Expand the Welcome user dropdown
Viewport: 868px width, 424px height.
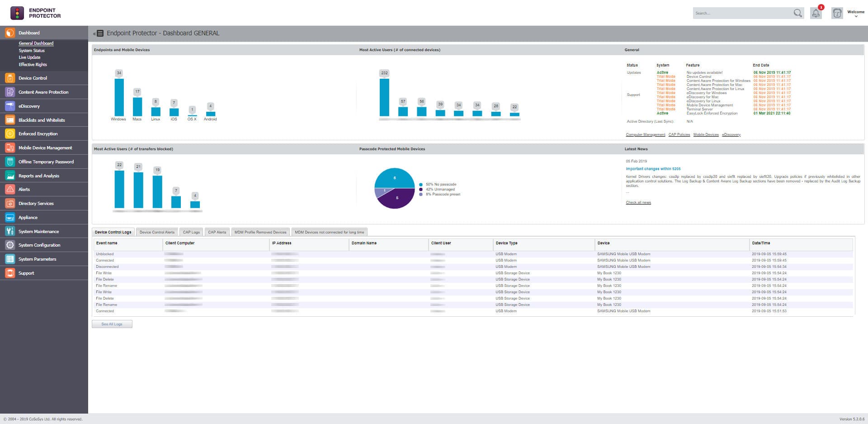[856, 14]
